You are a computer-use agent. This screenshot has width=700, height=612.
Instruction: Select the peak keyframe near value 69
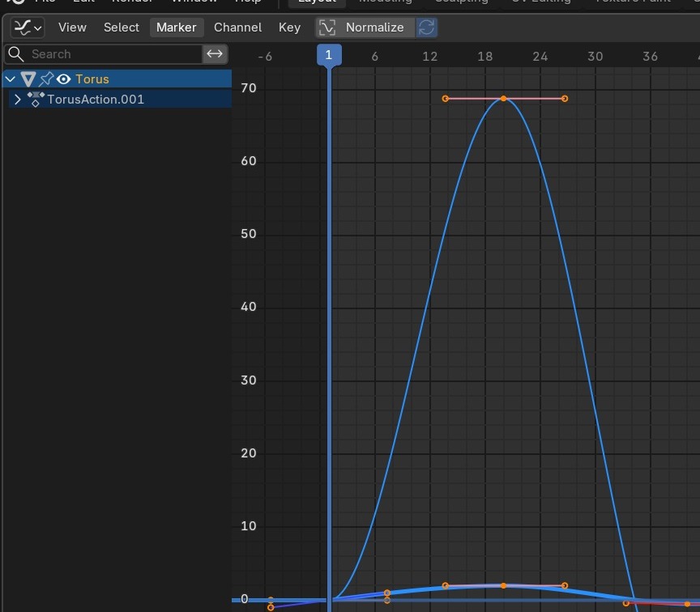[x=504, y=99]
